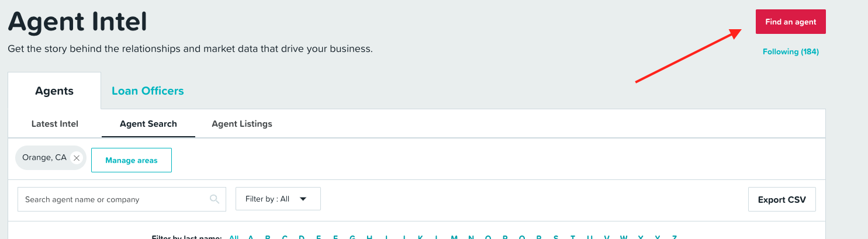Click the search magnifier icon
Screen dimensions: 868x239
[x=215, y=199]
